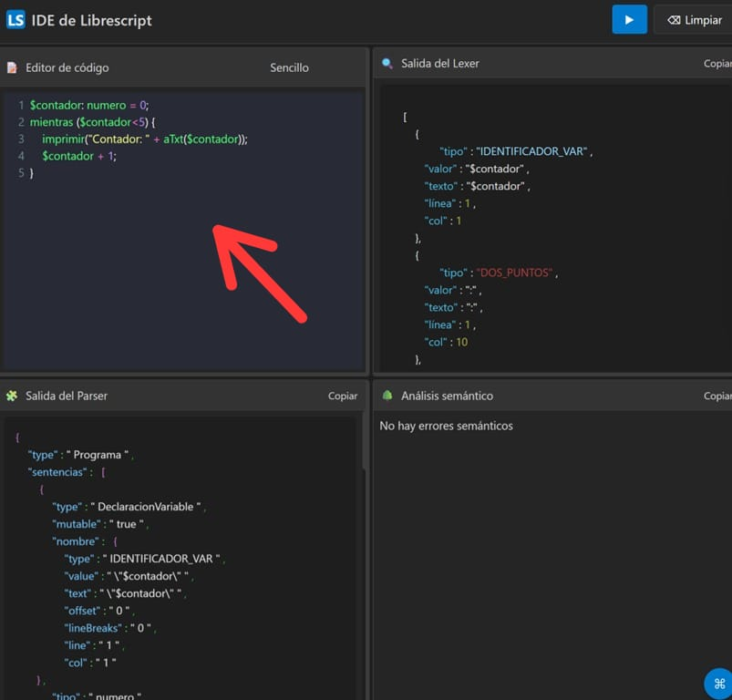Click the puzzle icon beside Salida del Parser

[x=12, y=396]
